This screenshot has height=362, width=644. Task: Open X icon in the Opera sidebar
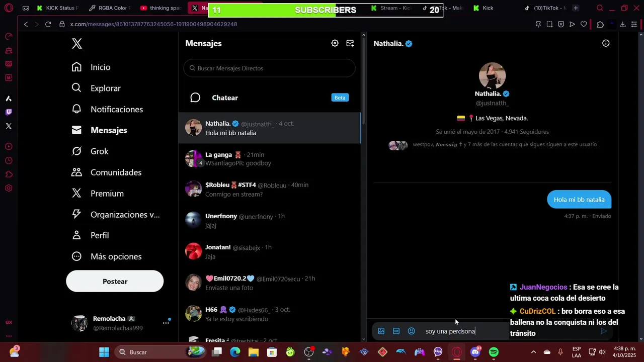[x=9, y=126]
